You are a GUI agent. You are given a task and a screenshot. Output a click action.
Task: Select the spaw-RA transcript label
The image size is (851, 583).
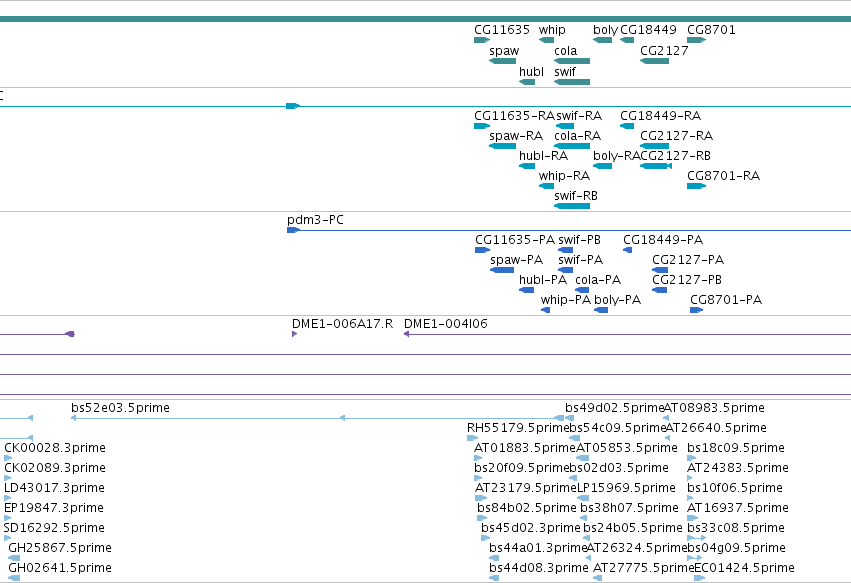tap(516, 136)
